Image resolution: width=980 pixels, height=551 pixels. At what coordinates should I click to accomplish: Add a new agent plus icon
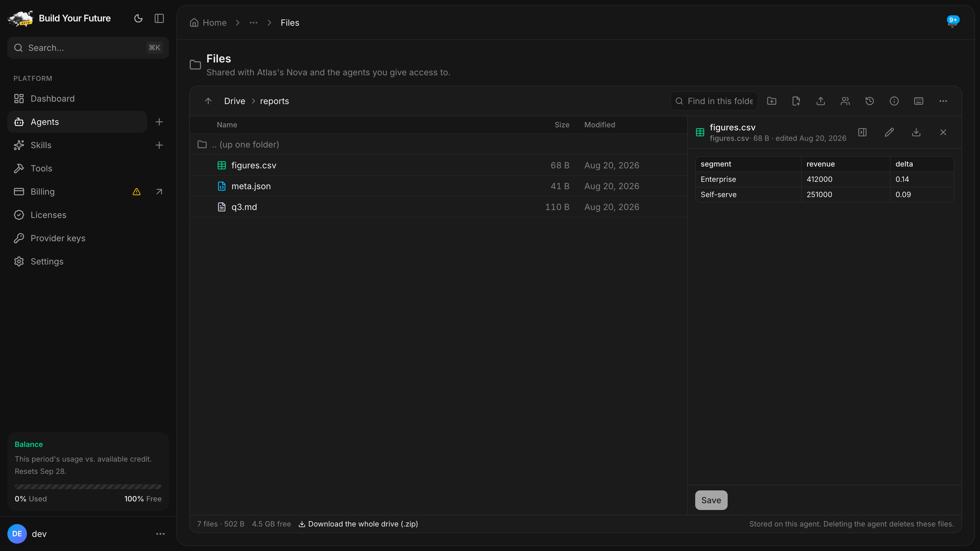click(x=159, y=122)
